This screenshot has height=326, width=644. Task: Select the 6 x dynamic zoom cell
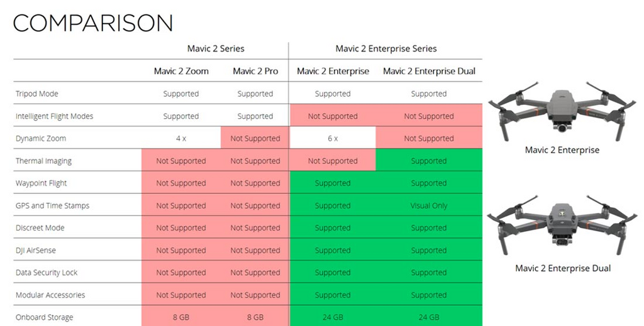click(332, 138)
